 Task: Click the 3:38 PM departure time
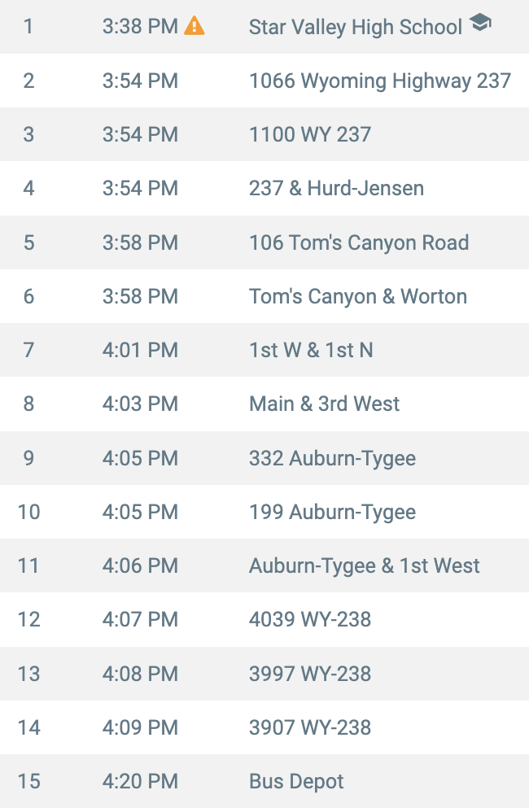140,26
